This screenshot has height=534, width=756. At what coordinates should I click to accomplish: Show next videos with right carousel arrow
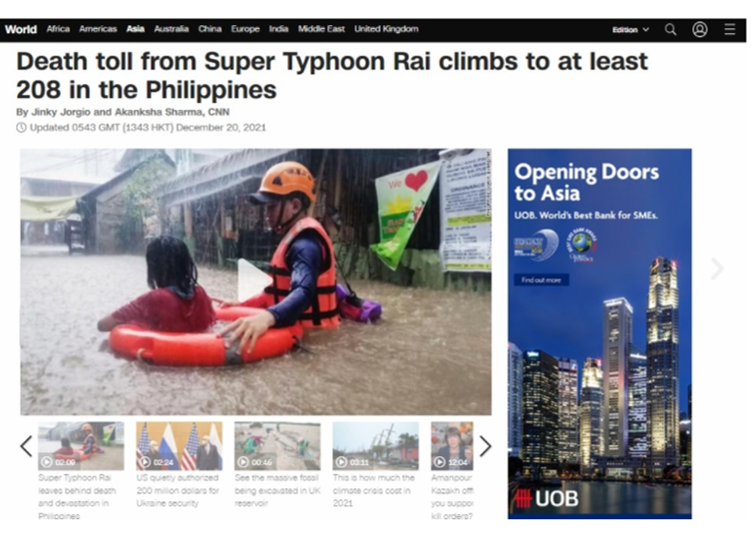point(485,446)
